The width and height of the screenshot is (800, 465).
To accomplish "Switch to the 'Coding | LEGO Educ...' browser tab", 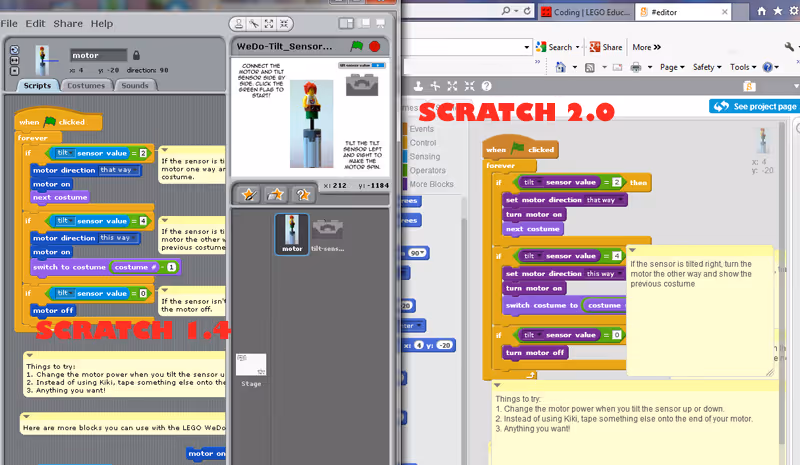I will pyautogui.click(x=586, y=12).
